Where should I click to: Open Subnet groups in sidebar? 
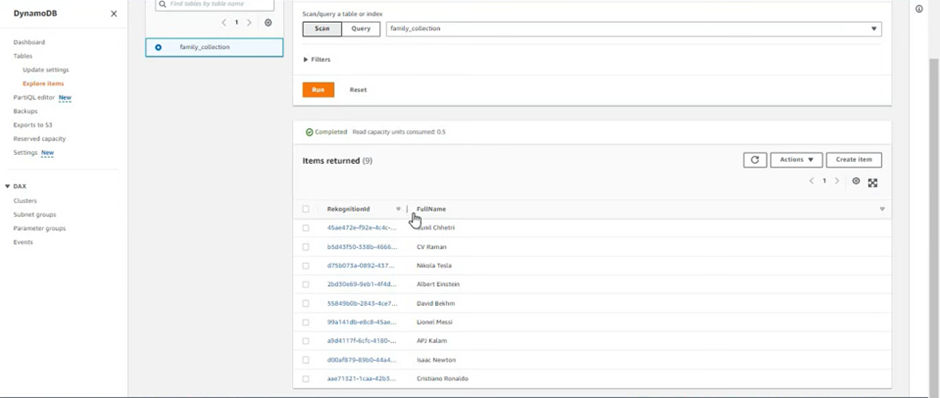[x=35, y=215]
